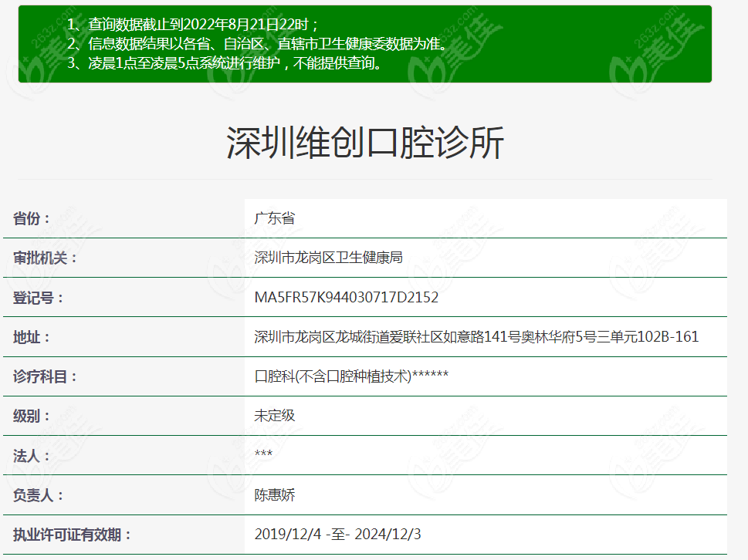This screenshot has width=748, height=560.
Task: Select the notice line 查询数据截止到2022年8月21日22时
Action: (x=192, y=25)
